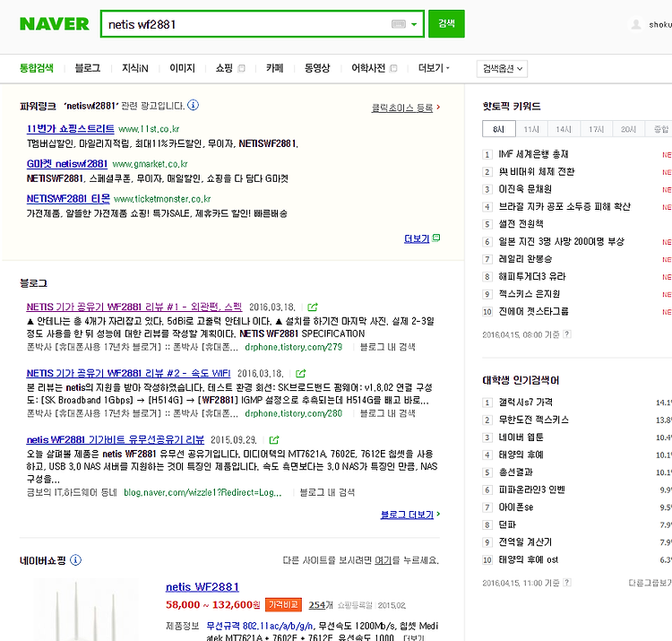The height and width of the screenshot is (641, 672).
Task: Open drphone.tistory.com/280 URL
Action: [294, 413]
